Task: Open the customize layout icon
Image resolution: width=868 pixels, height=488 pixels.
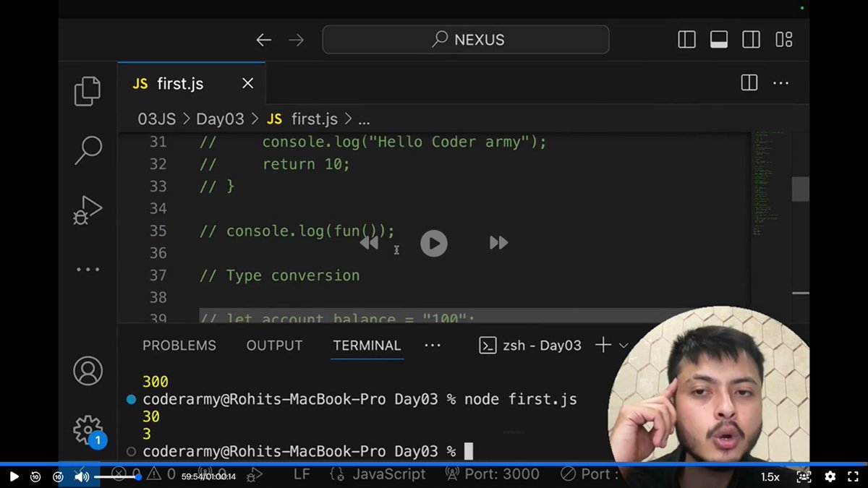Action: 783,40
